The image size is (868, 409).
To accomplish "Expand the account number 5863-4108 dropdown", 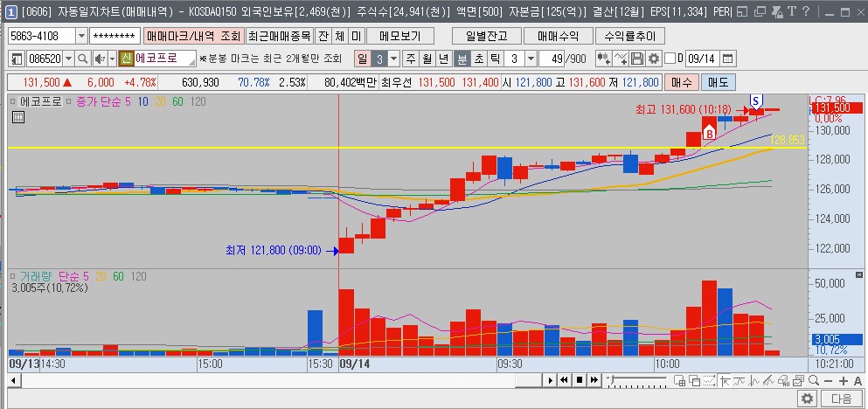I will [81, 36].
